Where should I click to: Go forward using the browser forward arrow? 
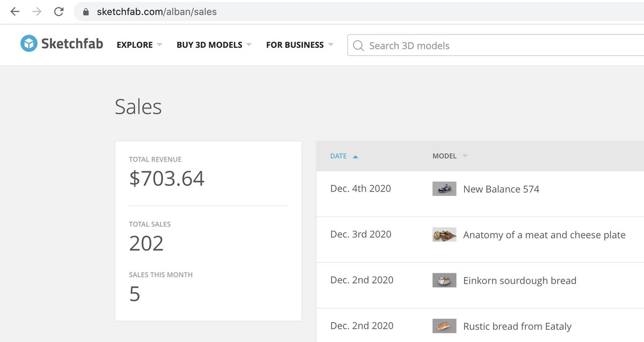[x=37, y=11]
